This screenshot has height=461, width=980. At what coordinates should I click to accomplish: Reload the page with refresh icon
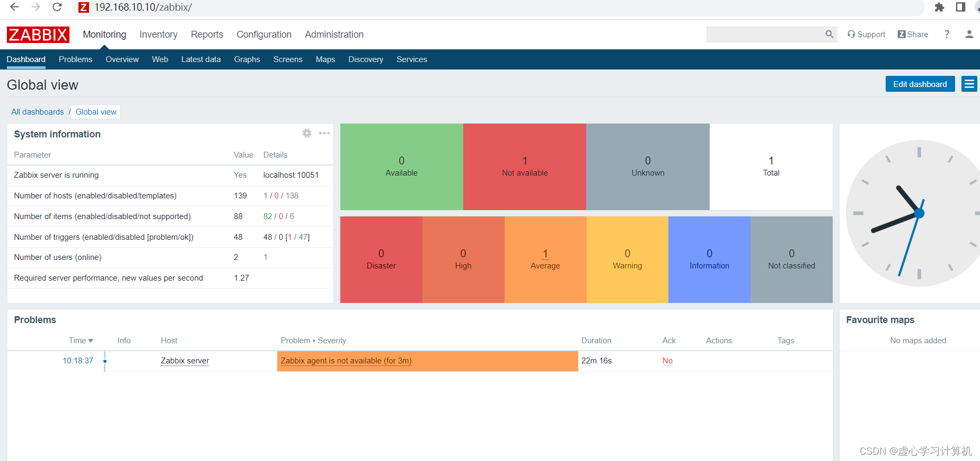[57, 7]
